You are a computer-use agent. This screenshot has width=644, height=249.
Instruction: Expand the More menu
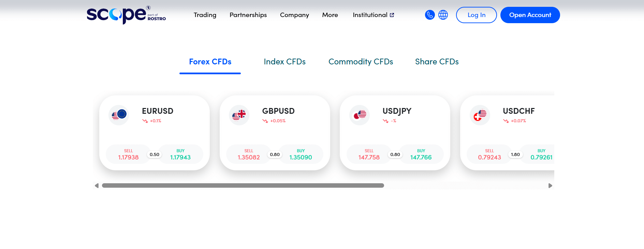(x=330, y=15)
